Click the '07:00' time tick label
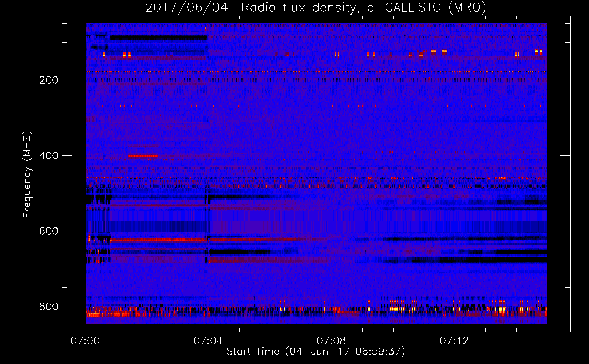This screenshot has width=589, height=364. (85, 341)
